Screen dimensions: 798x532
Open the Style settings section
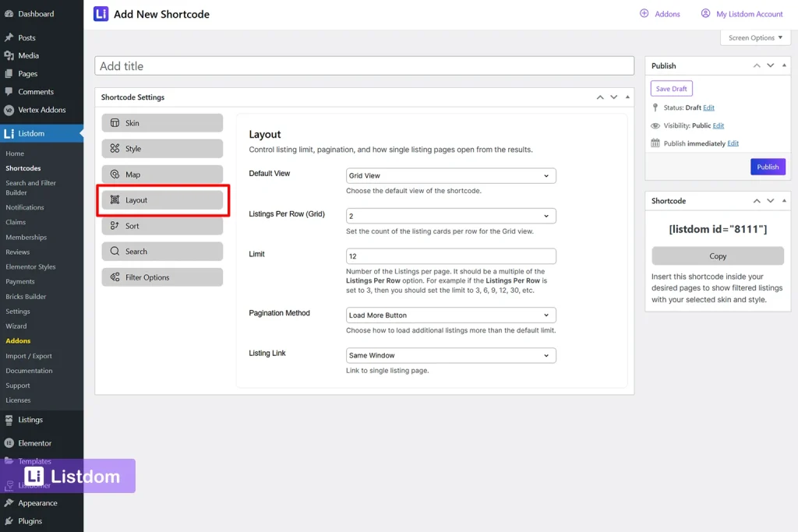[x=161, y=148]
